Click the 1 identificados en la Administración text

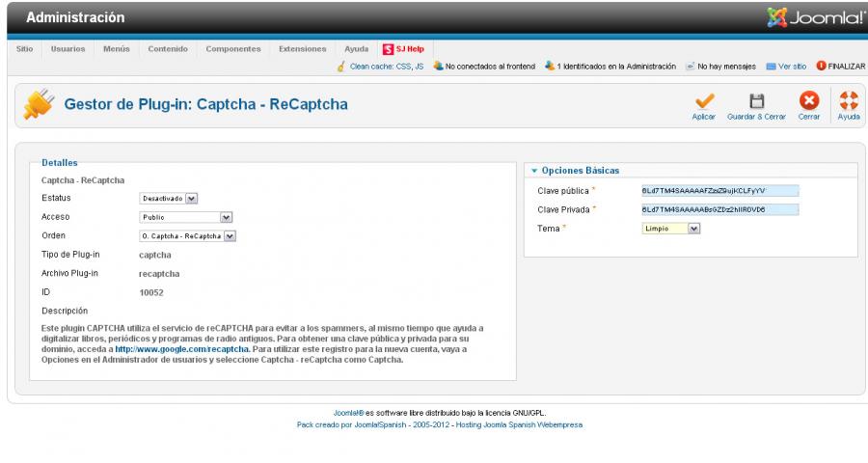tap(616, 67)
